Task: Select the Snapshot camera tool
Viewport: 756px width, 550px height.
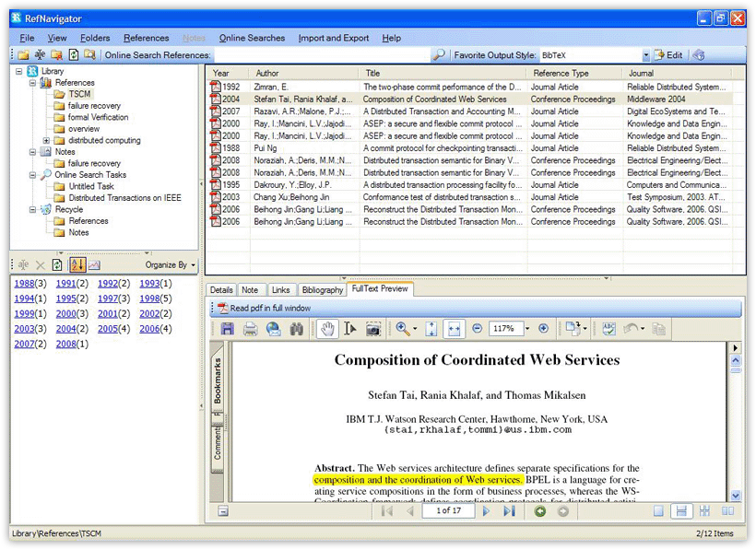Action: tap(373, 329)
